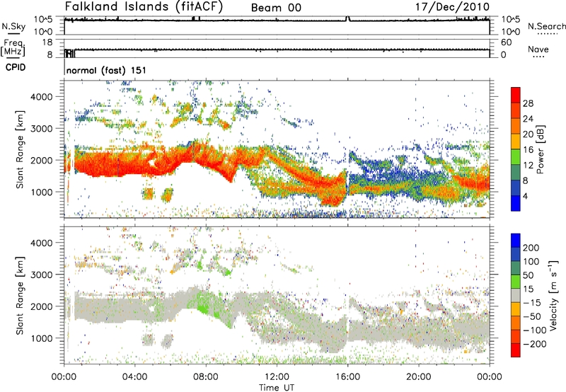Click the gray segment of the Velocity color bar

click(x=516, y=295)
